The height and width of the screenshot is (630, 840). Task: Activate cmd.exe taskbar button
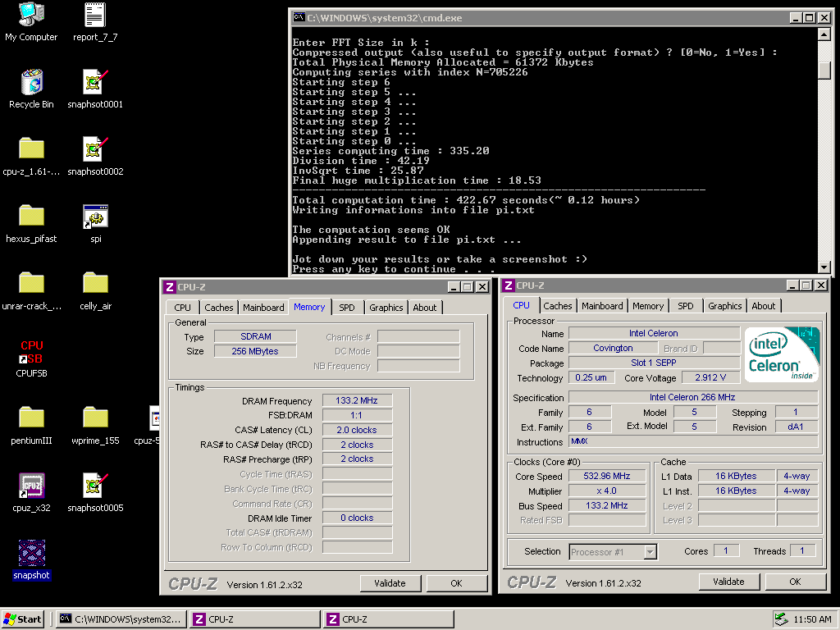click(x=121, y=619)
